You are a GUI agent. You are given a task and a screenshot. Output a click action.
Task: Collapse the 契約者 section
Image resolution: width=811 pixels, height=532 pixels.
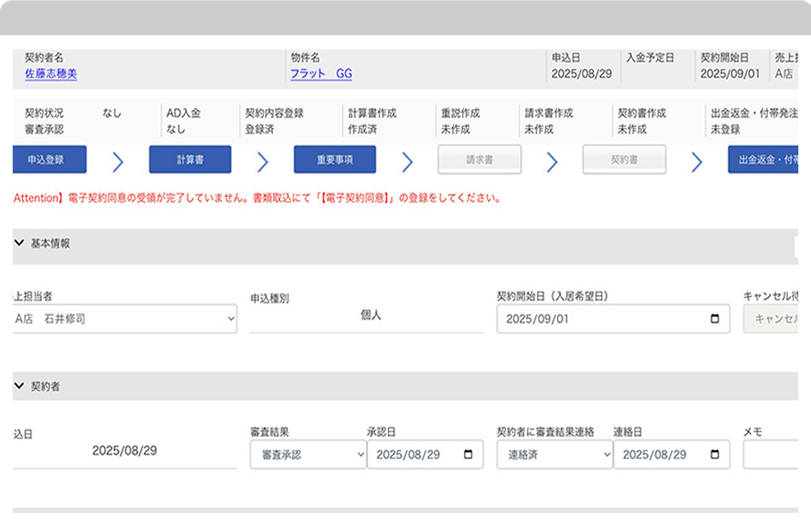coord(19,386)
